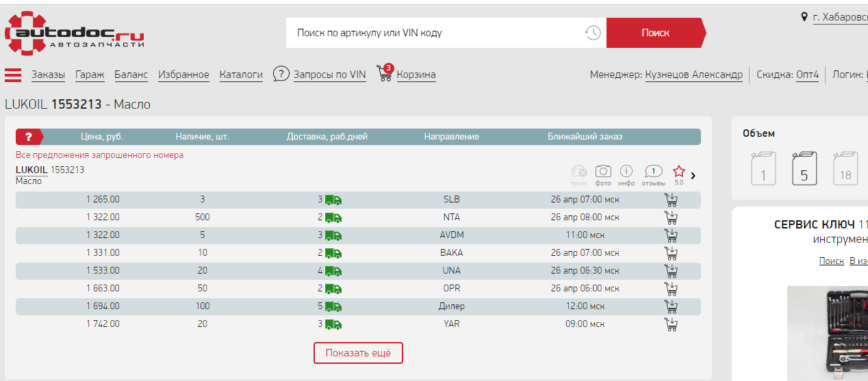This screenshot has width=868, height=381.
Task: Add AVDM offer to cart
Action: (671, 235)
